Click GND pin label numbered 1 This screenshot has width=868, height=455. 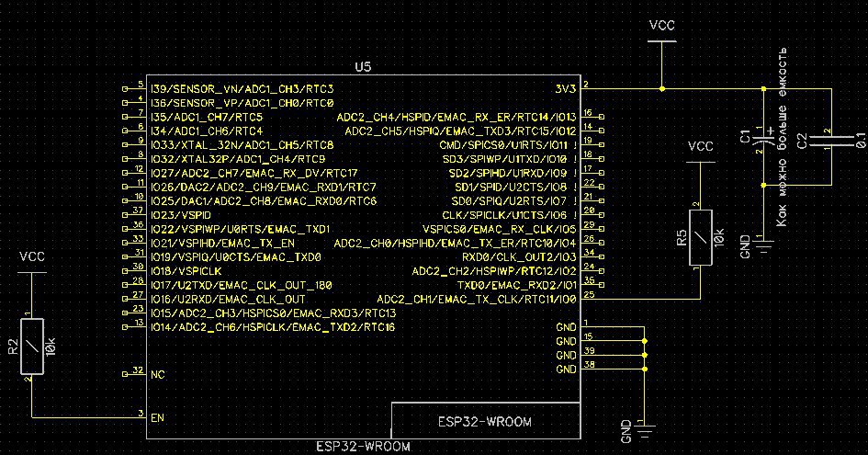(567, 327)
